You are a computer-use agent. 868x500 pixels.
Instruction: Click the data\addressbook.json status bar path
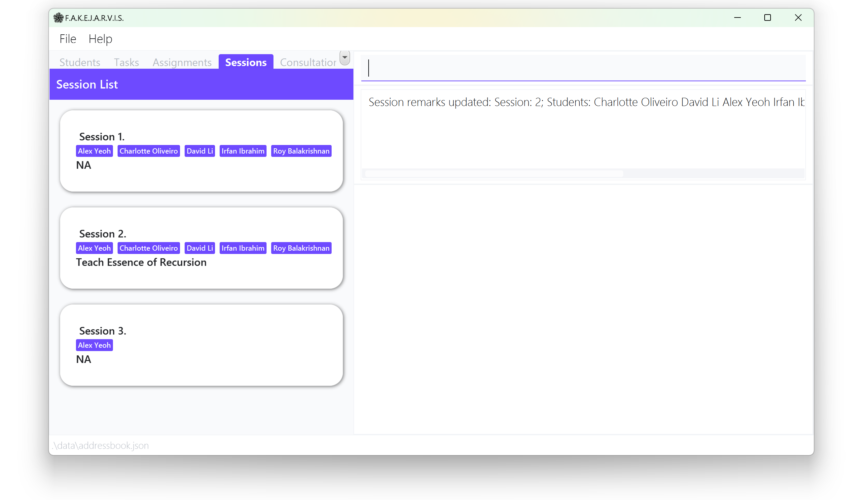point(101,446)
